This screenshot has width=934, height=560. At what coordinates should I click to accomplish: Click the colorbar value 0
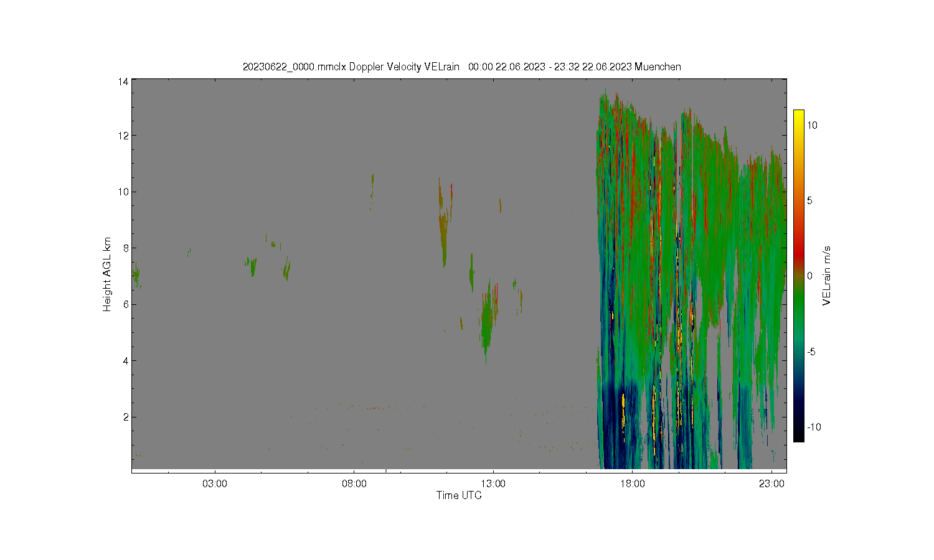pos(809,276)
